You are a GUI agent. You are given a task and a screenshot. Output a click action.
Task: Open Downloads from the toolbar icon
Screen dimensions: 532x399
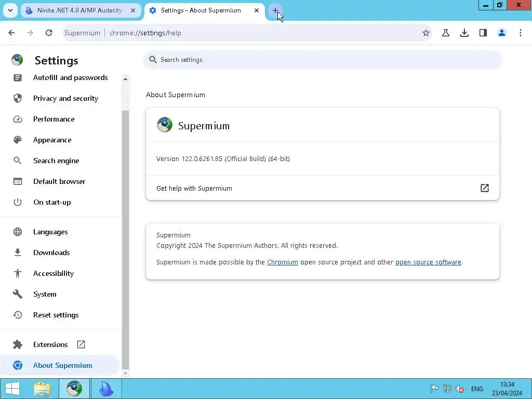(x=464, y=33)
